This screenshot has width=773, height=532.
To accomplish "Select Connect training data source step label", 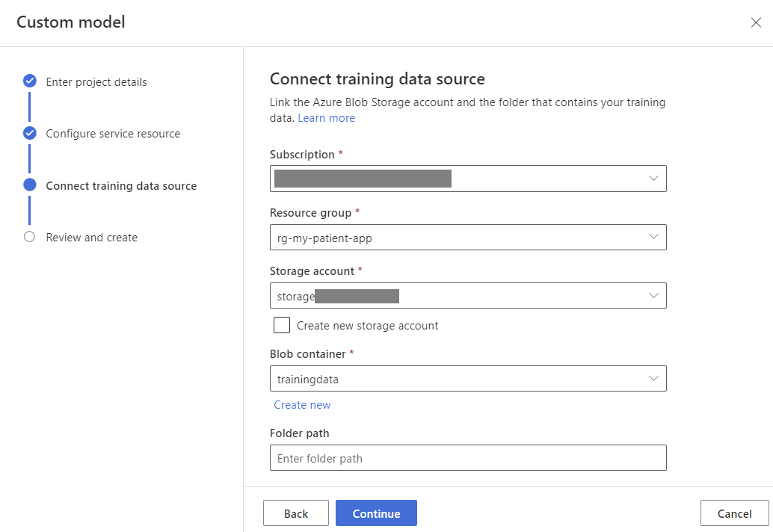I will coord(121,186).
